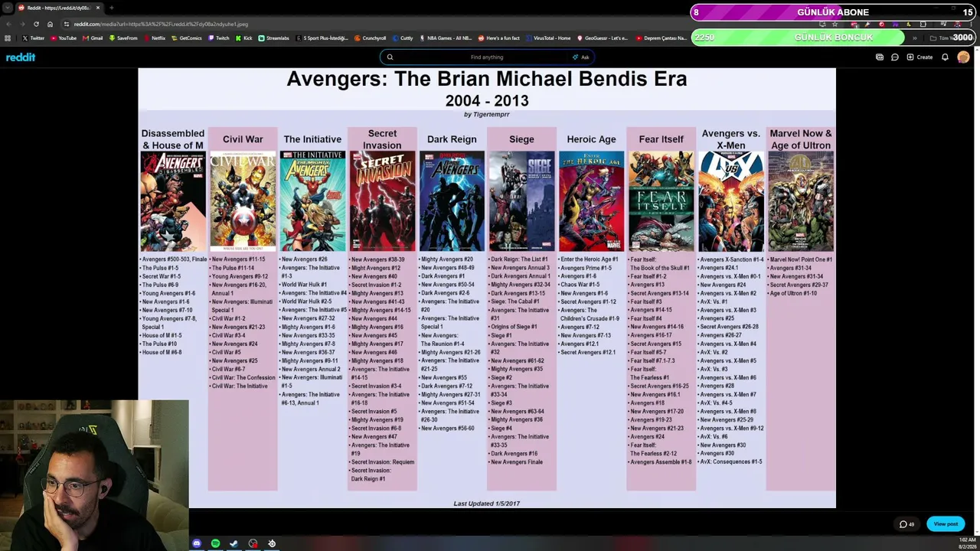Click the Avengers Disassembled cover image
Viewport: 980px width, 551px height.
[173, 201]
